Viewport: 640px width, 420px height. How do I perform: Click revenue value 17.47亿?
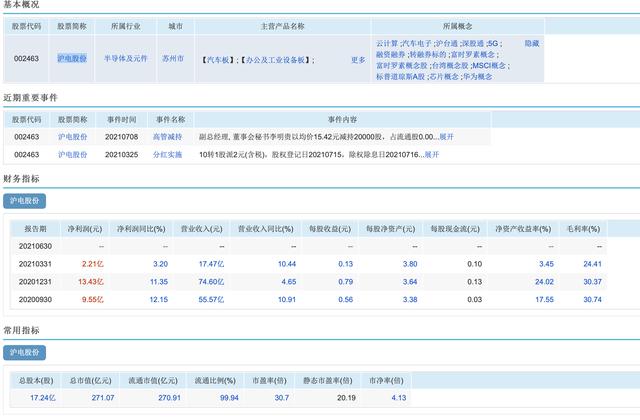pos(211,264)
